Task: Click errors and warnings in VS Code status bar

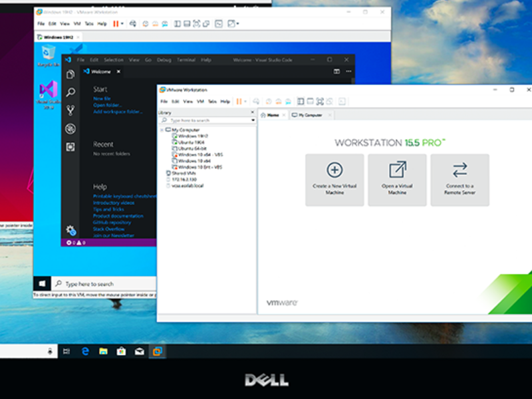Action: click(x=76, y=243)
